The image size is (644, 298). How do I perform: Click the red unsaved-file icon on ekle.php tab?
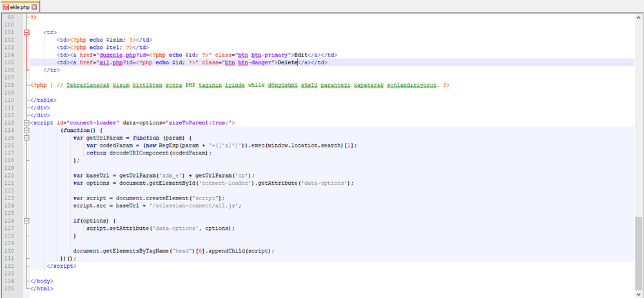(x=6, y=7)
